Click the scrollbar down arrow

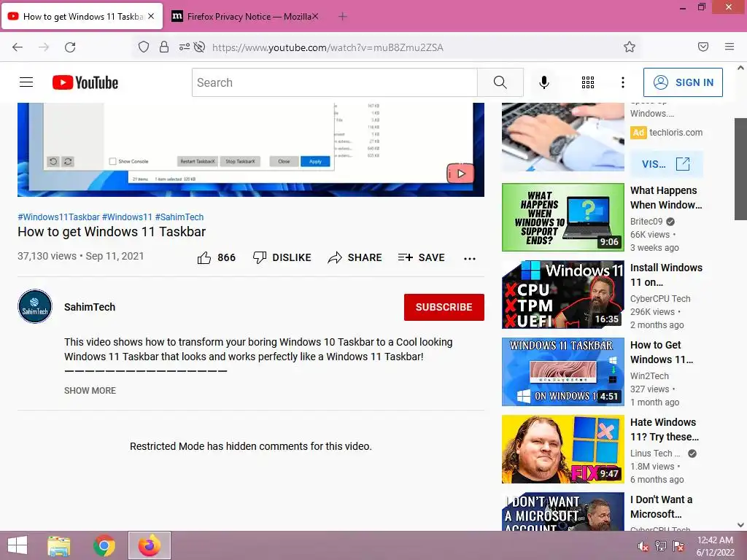[740, 525]
